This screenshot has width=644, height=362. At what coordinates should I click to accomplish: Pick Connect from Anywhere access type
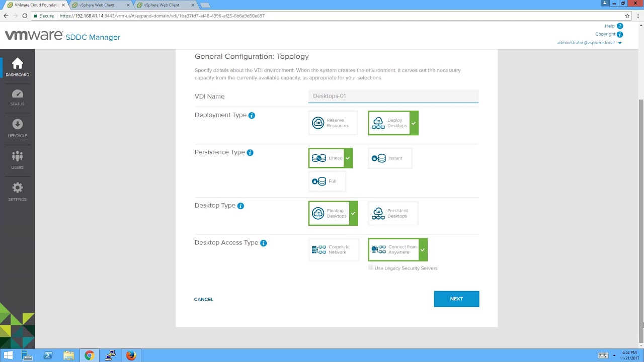click(x=397, y=249)
